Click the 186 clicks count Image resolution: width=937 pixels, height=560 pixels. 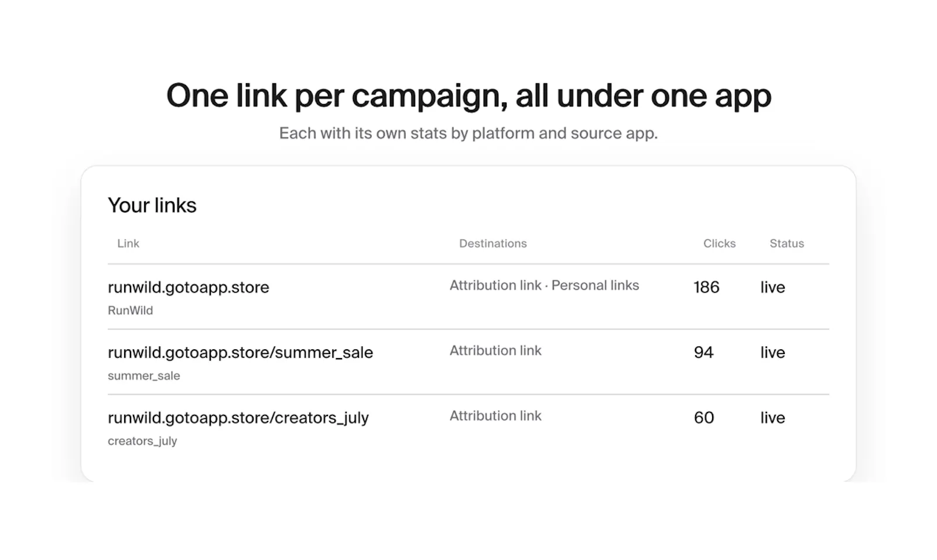pos(706,287)
